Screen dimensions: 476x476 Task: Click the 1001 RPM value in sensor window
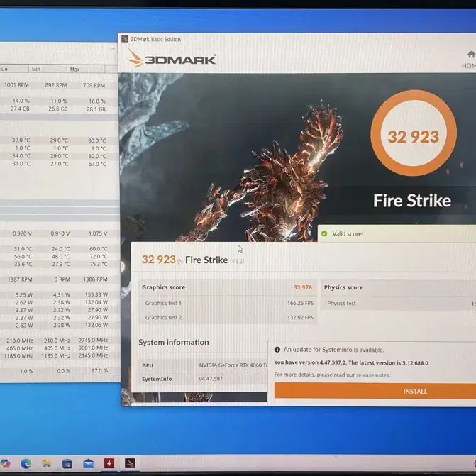(x=16, y=85)
